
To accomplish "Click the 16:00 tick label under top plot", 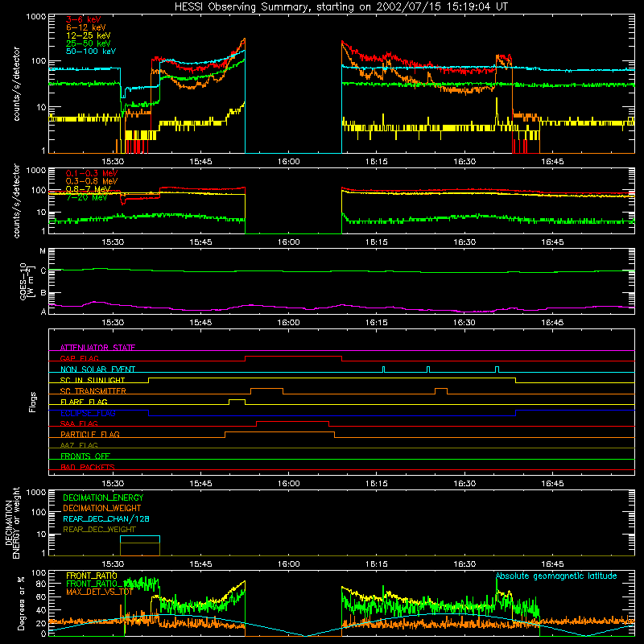I will pos(288,162).
